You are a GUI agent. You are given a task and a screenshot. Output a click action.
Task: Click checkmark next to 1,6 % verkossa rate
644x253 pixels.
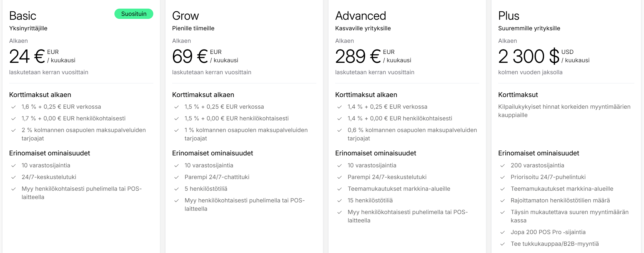tap(13, 107)
